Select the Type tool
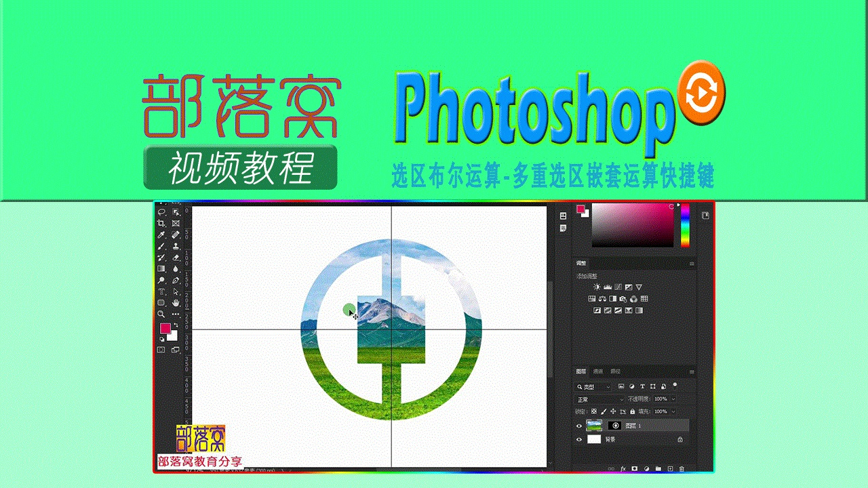 [161, 291]
